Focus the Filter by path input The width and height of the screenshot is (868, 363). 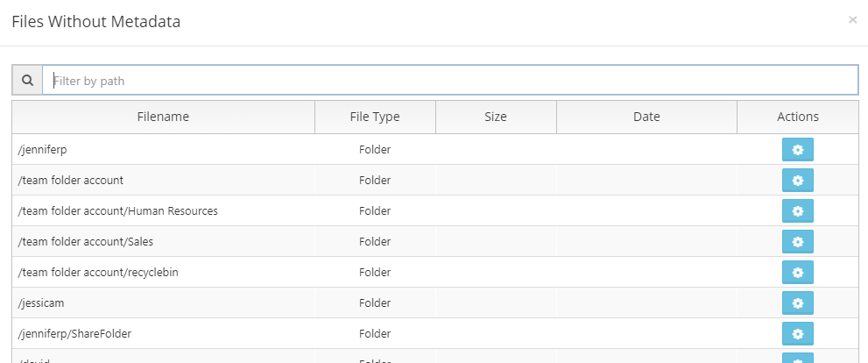(450, 81)
